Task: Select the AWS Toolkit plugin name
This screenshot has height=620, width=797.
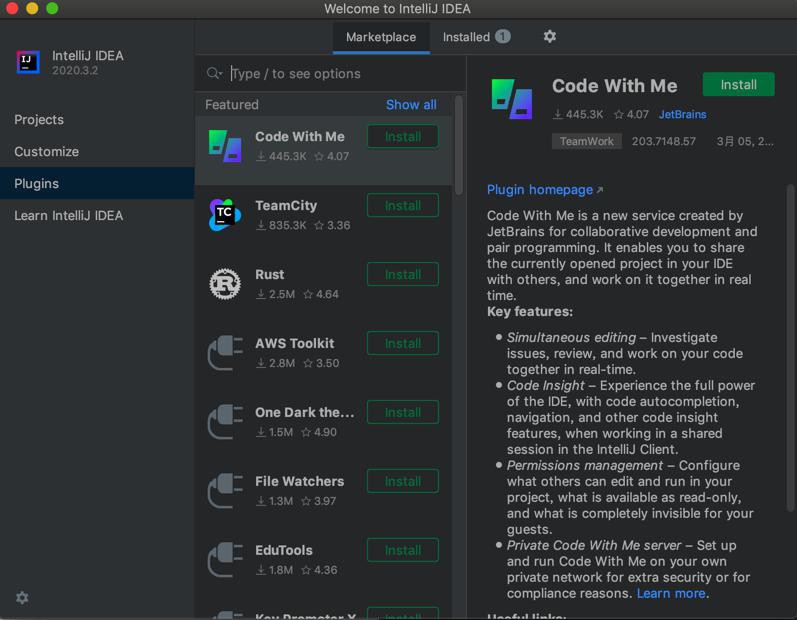Action: [x=294, y=344]
